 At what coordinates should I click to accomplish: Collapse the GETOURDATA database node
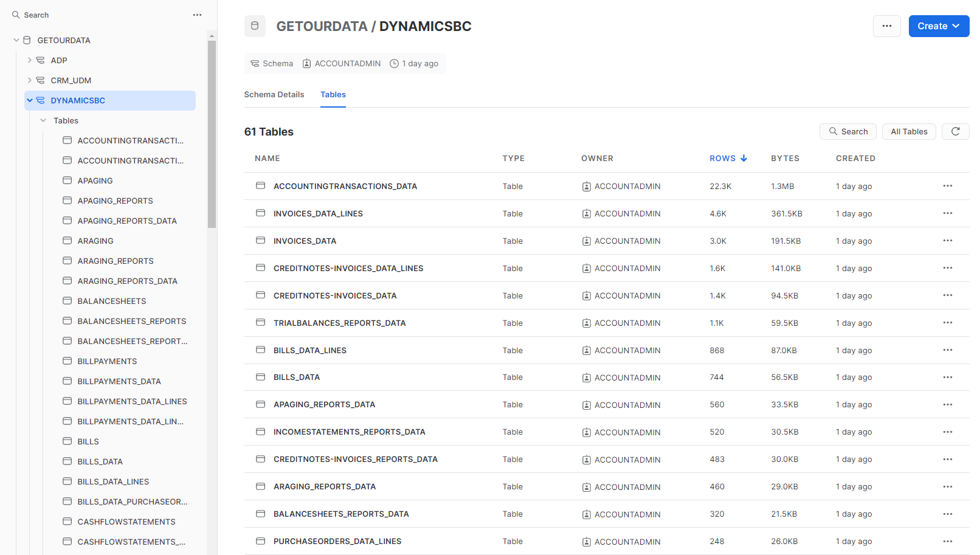point(16,40)
